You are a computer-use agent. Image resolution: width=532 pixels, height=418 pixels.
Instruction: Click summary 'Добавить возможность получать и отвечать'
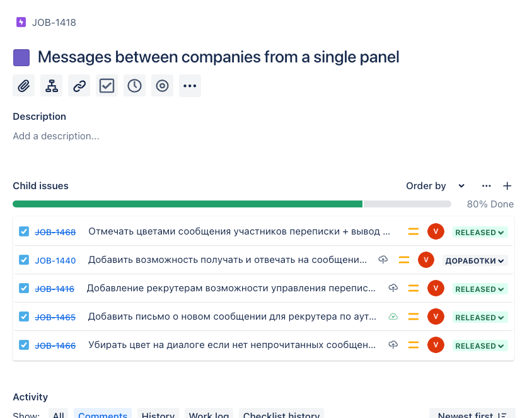(228, 260)
